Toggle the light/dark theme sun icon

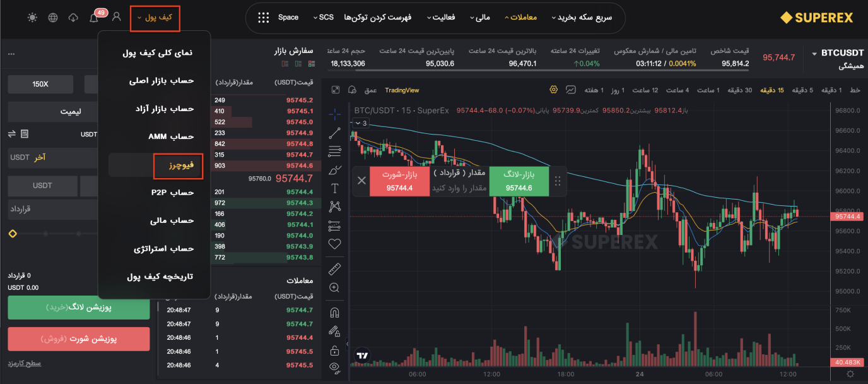click(33, 18)
